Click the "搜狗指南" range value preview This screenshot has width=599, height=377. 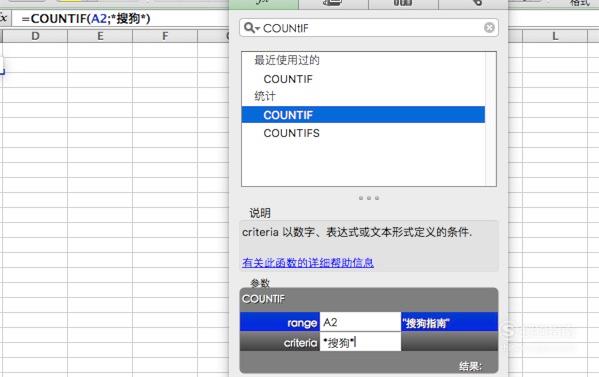coord(426,324)
